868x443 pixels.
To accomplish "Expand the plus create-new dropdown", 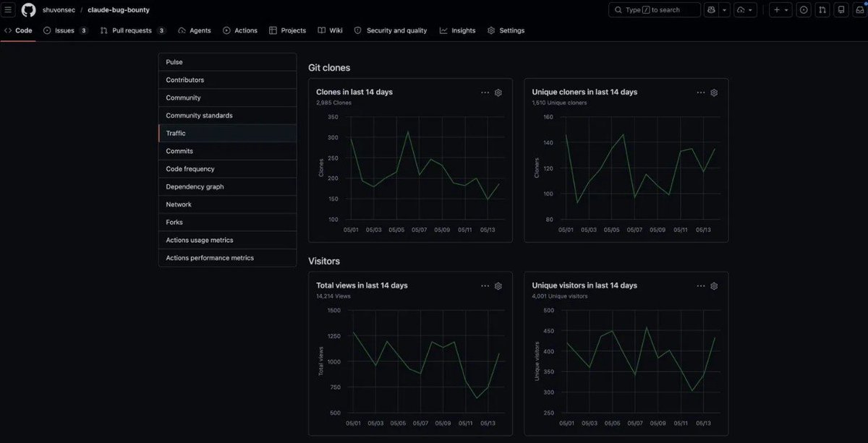I will point(780,10).
